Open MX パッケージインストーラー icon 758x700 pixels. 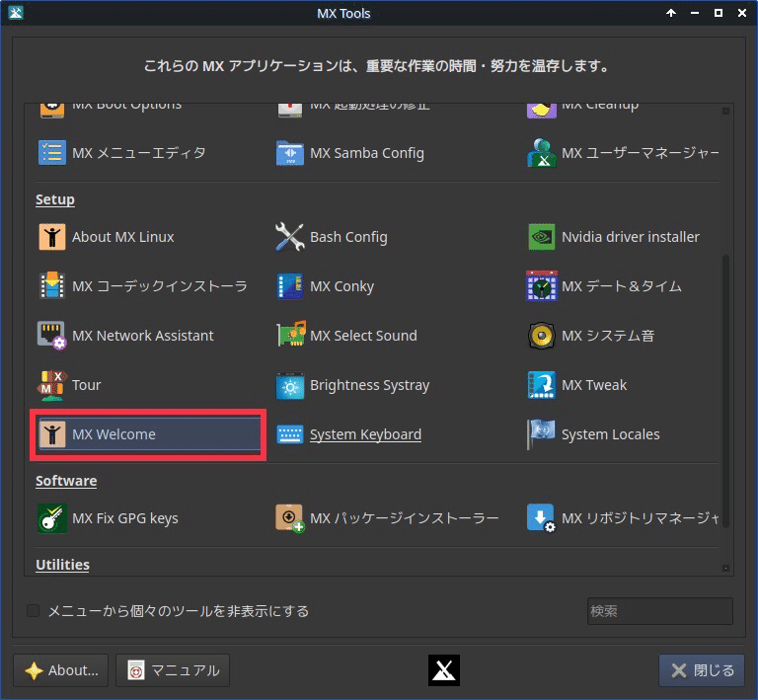[289, 518]
